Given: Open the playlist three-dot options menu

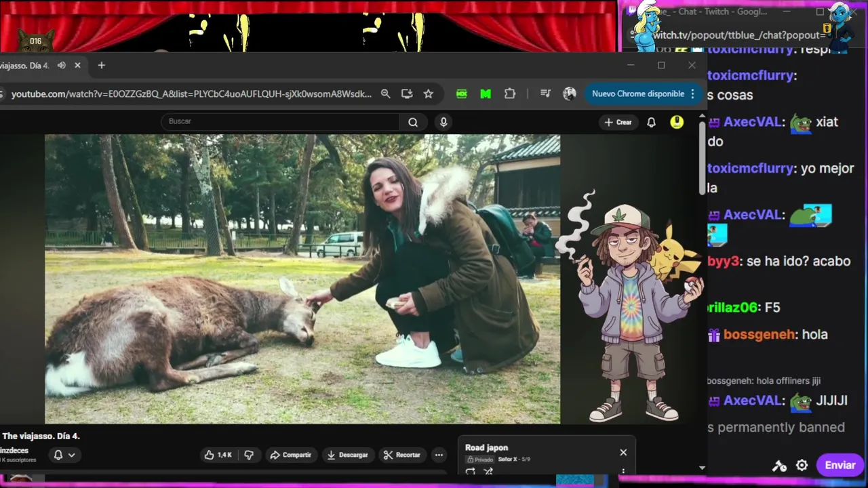Looking at the screenshot, I should 623,472.
